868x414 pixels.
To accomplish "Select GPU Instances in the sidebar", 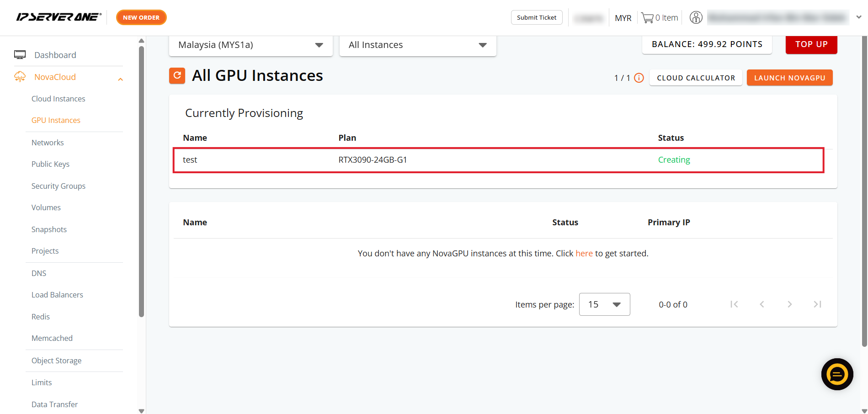I will tap(56, 120).
